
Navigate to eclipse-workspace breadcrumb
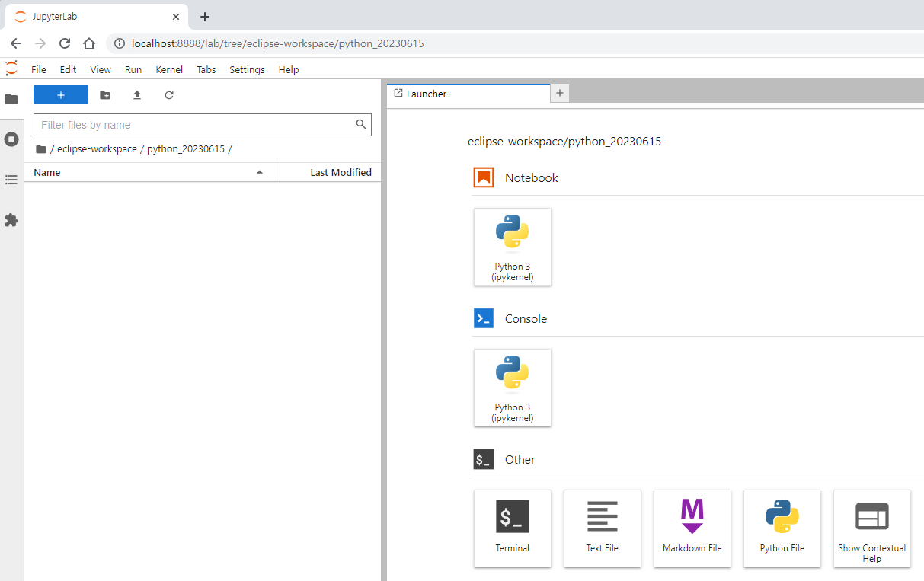click(x=97, y=149)
